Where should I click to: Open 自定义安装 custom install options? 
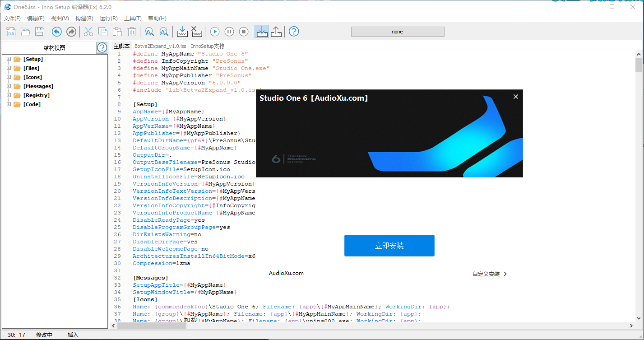[x=490, y=274]
